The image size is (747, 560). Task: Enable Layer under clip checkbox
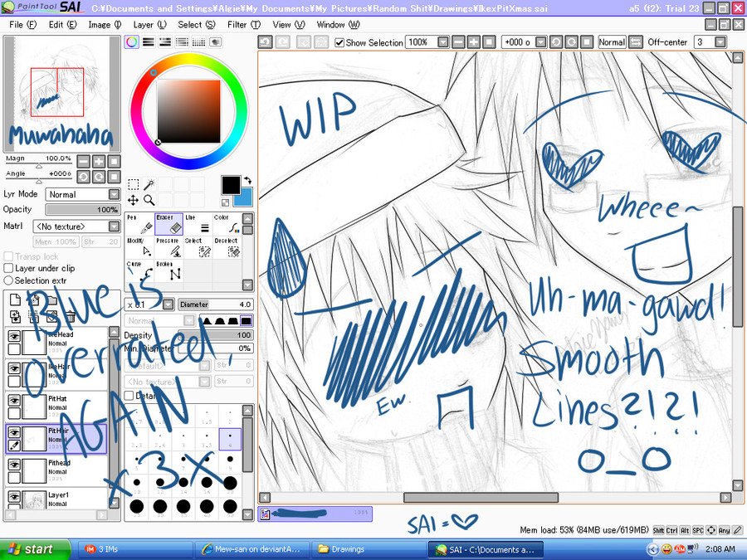8,268
